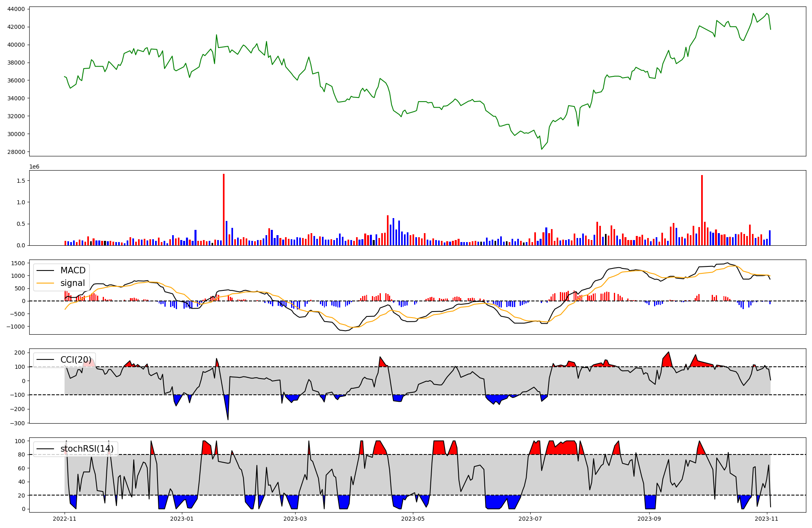This screenshot has height=528, width=812.
Task: Click the 2023-05 x-axis date label
Action: [413, 519]
